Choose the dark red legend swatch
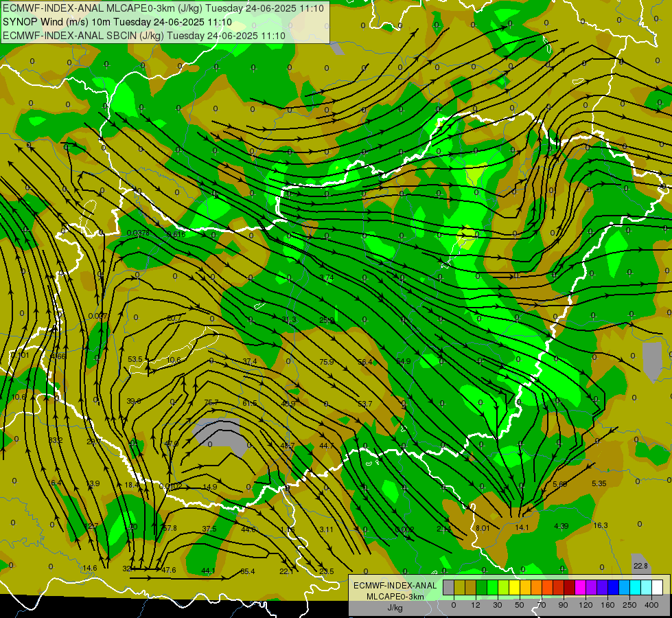Image resolution: width=672 pixels, height=618 pixels. 569,588
